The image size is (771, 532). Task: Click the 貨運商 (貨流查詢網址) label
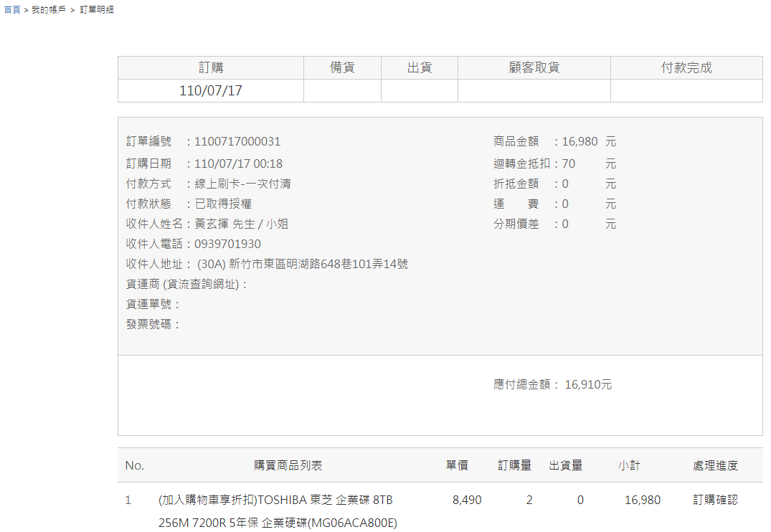pyautogui.click(x=186, y=285)
